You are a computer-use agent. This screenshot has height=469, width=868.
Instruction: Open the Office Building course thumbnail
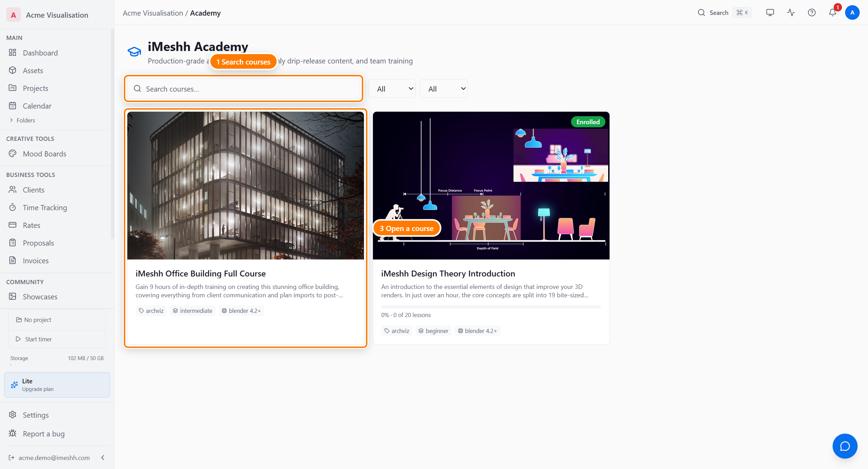(x=246, y=186)
